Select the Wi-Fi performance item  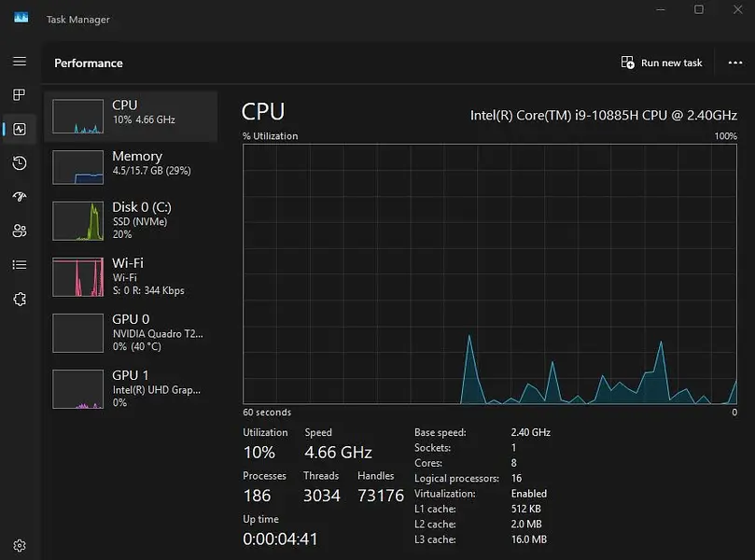tap(131, 276)
